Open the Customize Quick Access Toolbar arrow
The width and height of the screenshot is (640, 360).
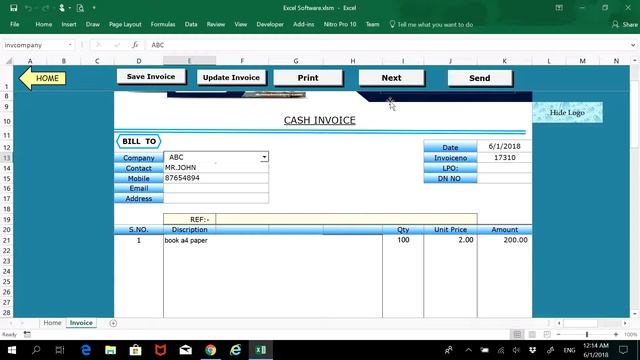click(x=94, y=8)
